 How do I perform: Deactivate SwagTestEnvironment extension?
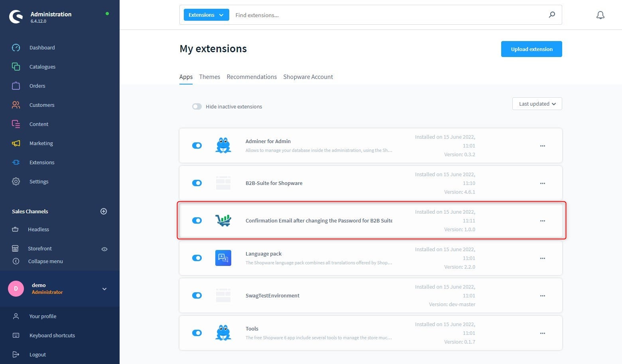pyautogui.click(x=197, y=295)
